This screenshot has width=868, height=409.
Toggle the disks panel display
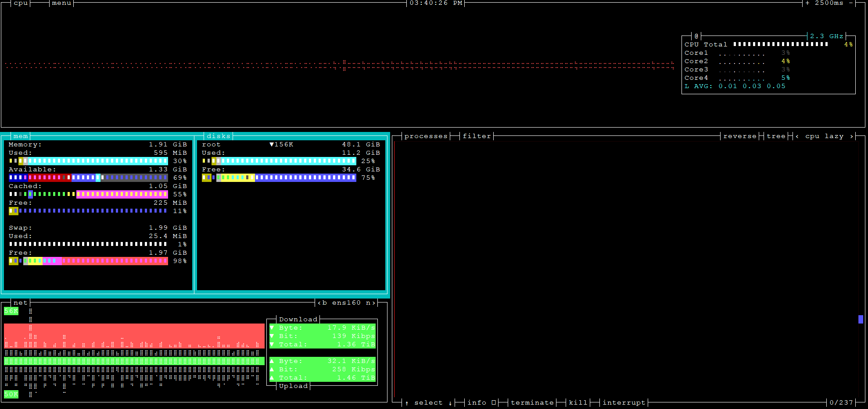click(218, 136)
